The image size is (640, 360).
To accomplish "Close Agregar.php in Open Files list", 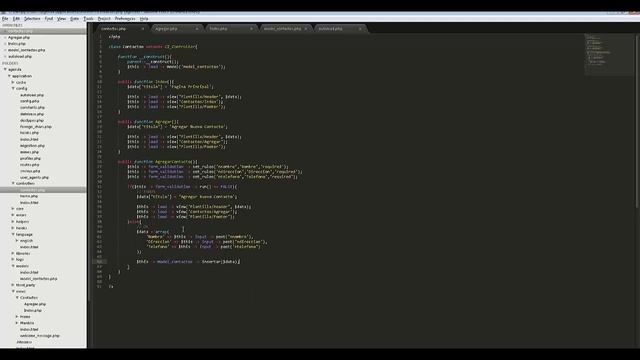I will (5, 38).
